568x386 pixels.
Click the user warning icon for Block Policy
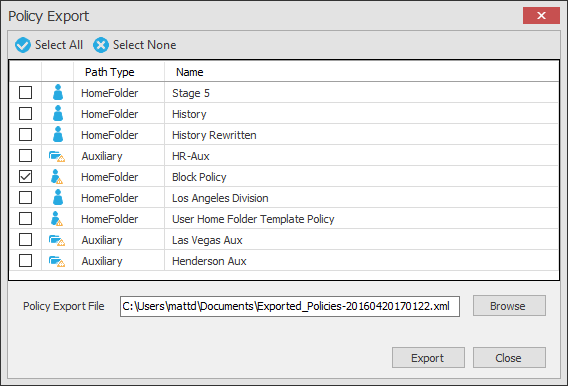coord(57,177)
